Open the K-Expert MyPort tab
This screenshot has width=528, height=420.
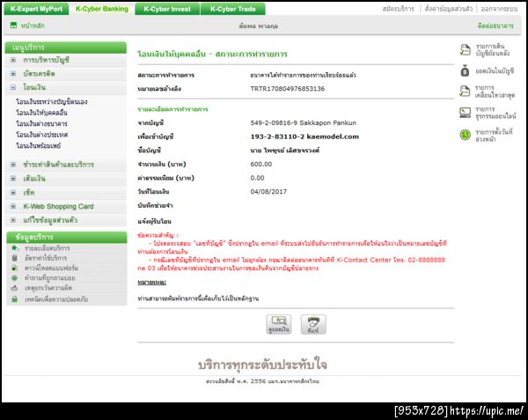click(x=36, y=9)
